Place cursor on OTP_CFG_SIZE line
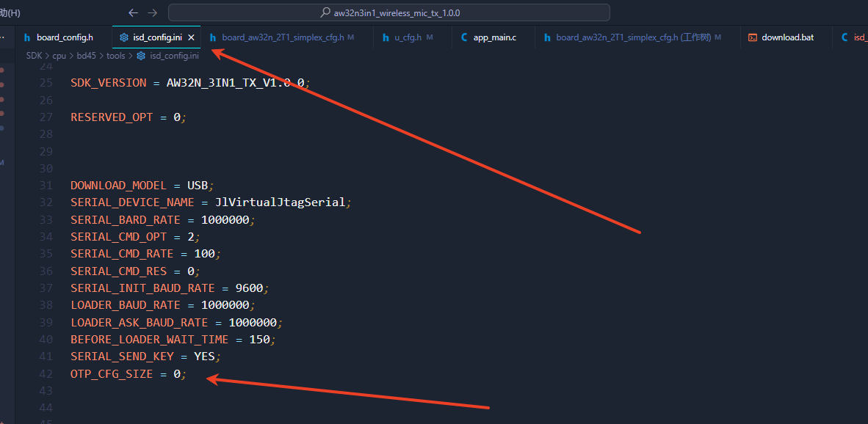Image resolution: width=868 pixels, height=424 pixels. (129, 373)
